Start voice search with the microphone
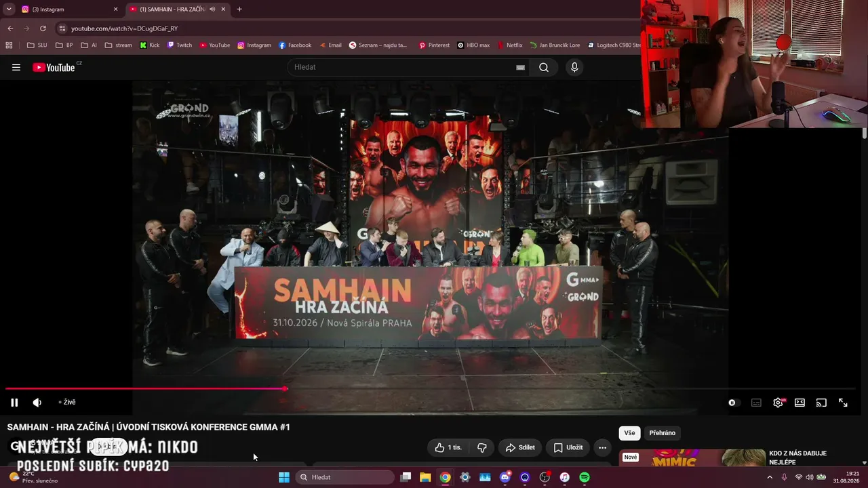Screen dimensions: 868x488 (574, 67)
